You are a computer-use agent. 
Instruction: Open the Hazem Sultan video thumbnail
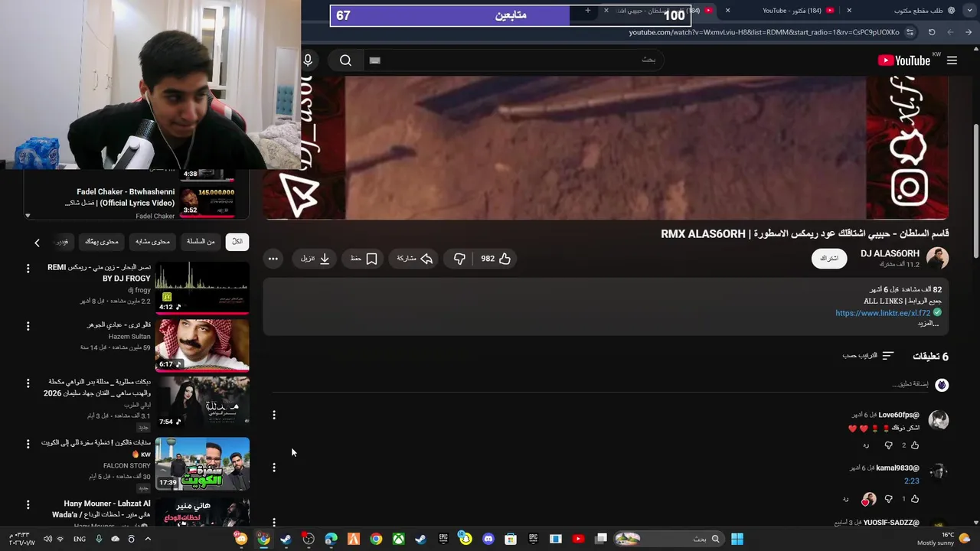coord(202,345)
